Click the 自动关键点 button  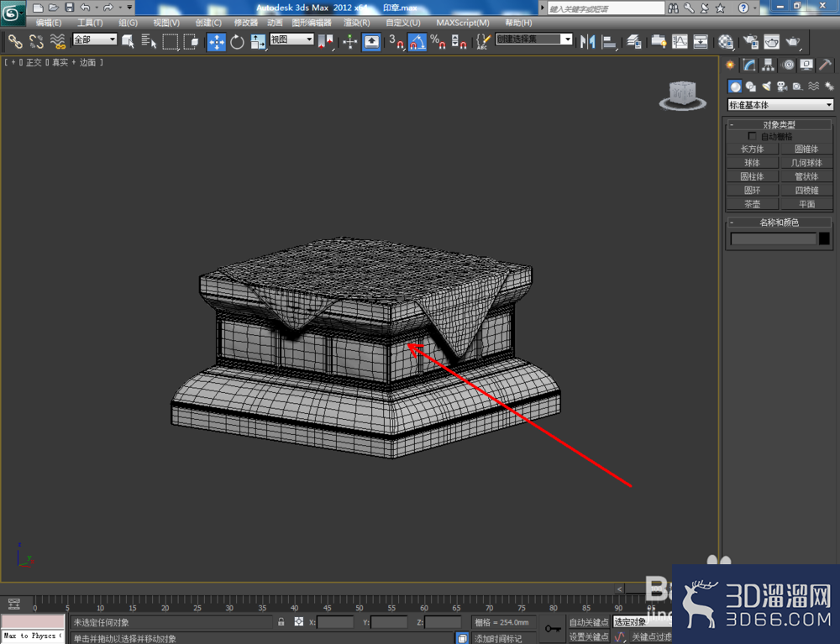click(589, 622)
